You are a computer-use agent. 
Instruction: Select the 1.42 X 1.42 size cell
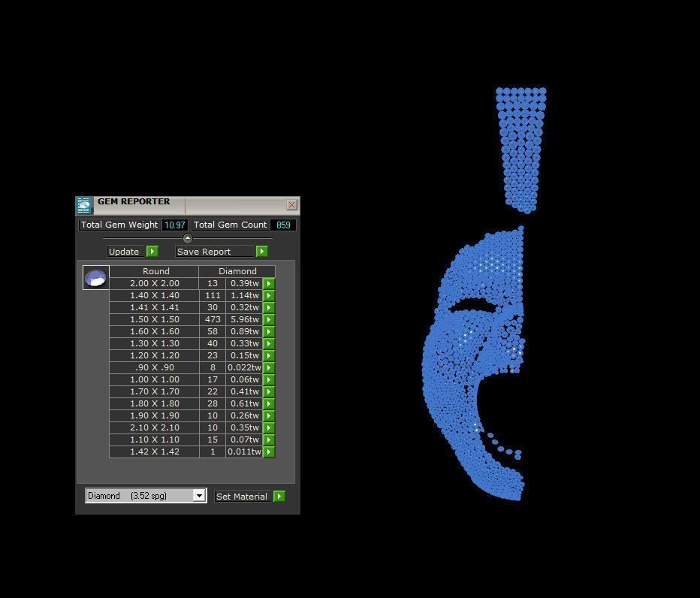coord(154,452)
